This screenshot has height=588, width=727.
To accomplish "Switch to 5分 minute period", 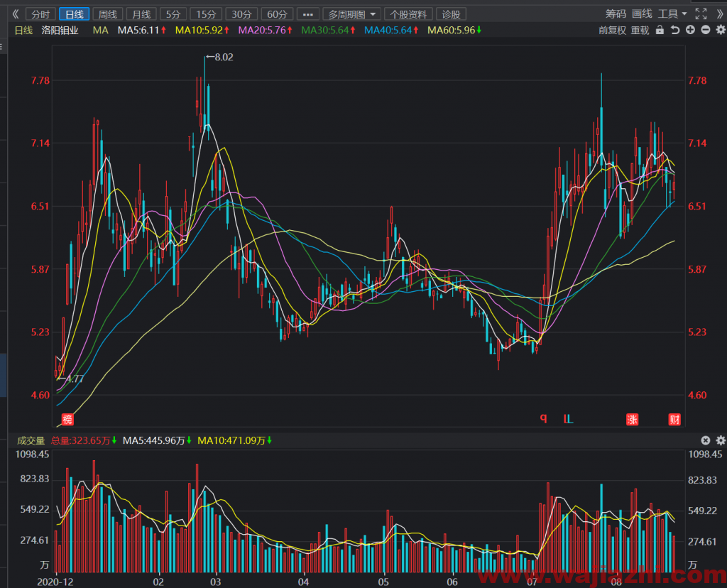I will pyautogui.click(x=173, y=14).
